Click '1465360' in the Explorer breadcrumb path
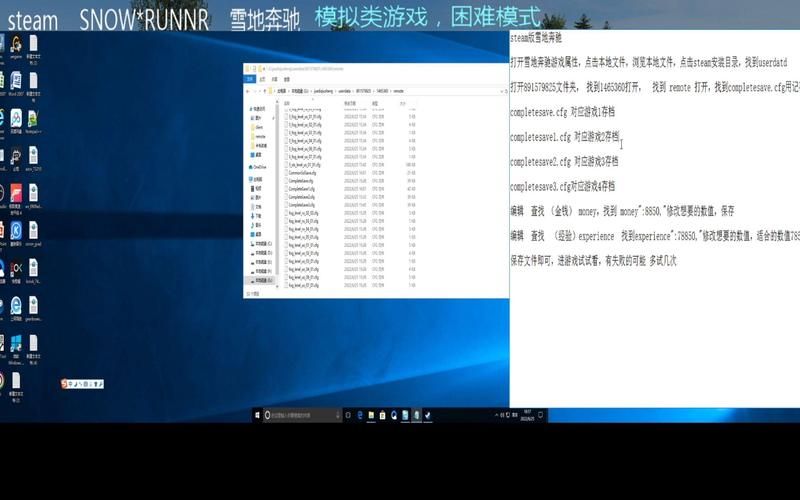Screen dimensions: 800x500 382,91
